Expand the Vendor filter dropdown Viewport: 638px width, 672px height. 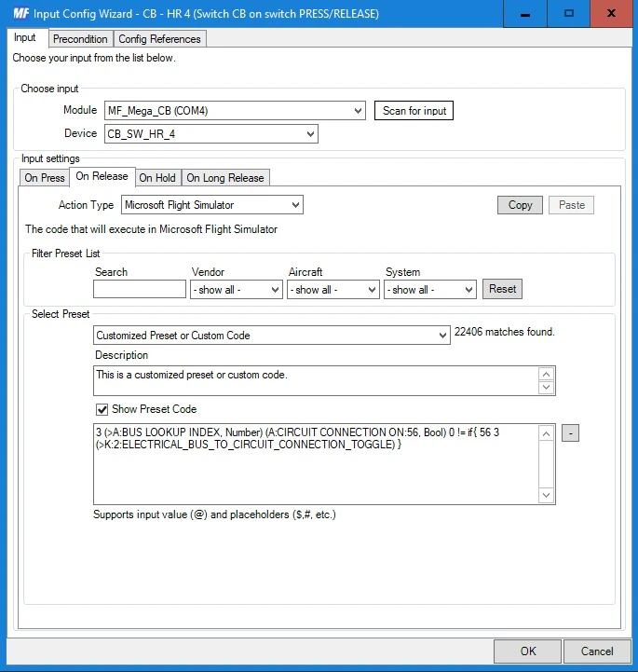click(236, 290)
